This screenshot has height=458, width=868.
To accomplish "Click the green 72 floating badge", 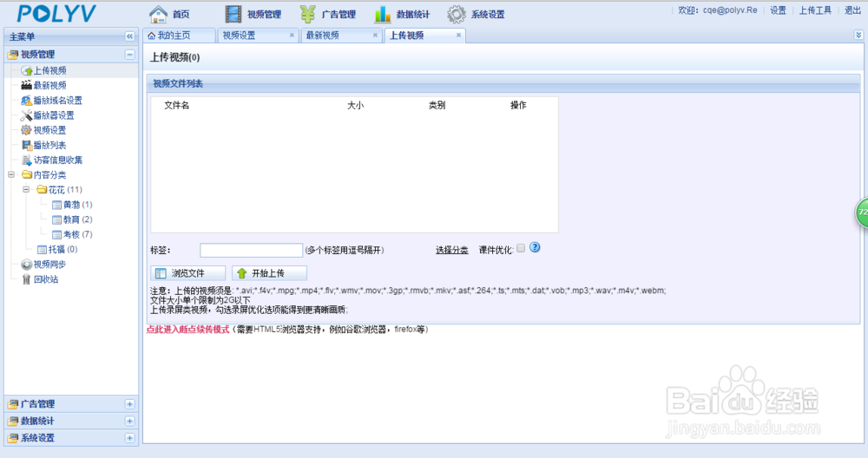I will point(862,213).
